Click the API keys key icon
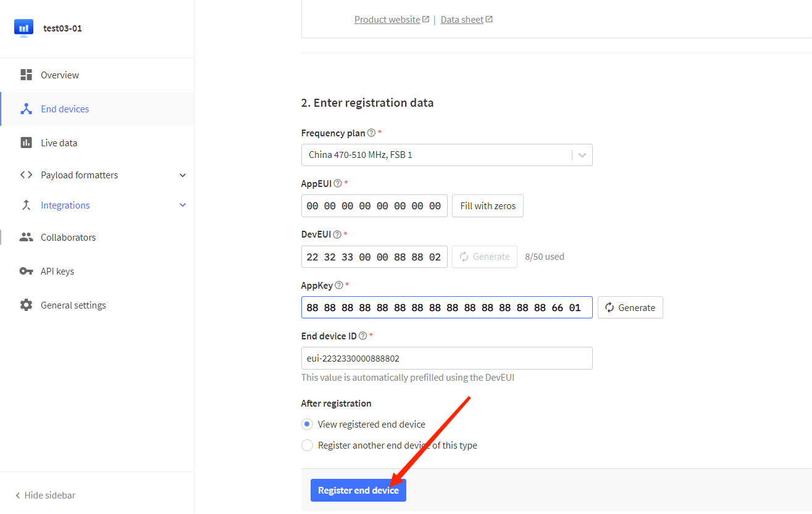This screenshot has height=514, width=812. 26,272
